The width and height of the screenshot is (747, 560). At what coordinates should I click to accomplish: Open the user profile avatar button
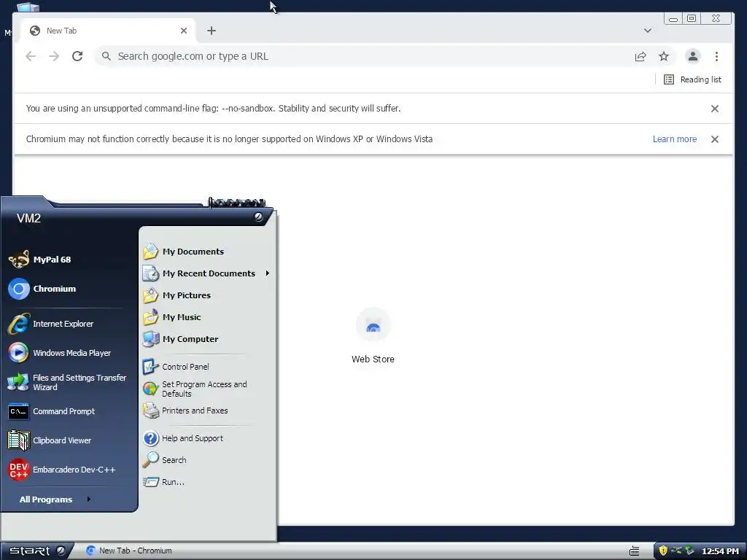pyautogui.click(x=693, y=56)
